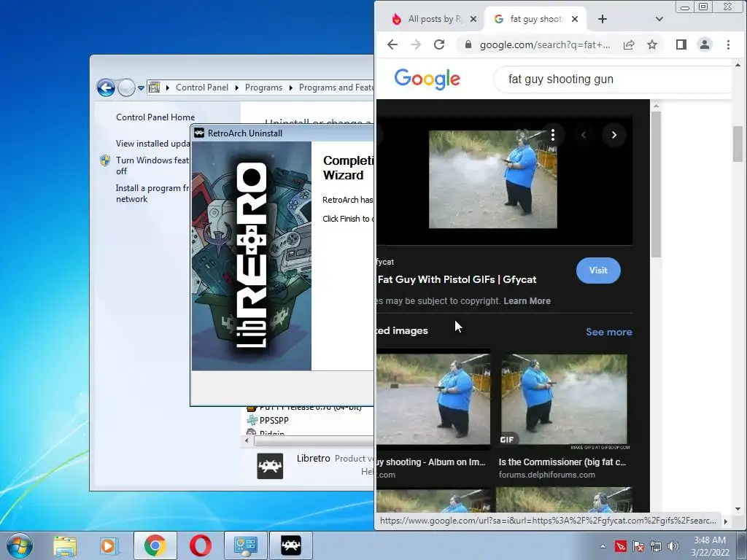Click Install a program from the network

(152, 193)
